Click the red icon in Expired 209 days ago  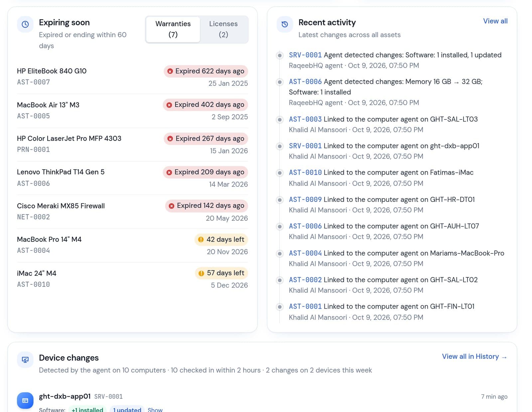pyautogui.click(x=169, y=172)
